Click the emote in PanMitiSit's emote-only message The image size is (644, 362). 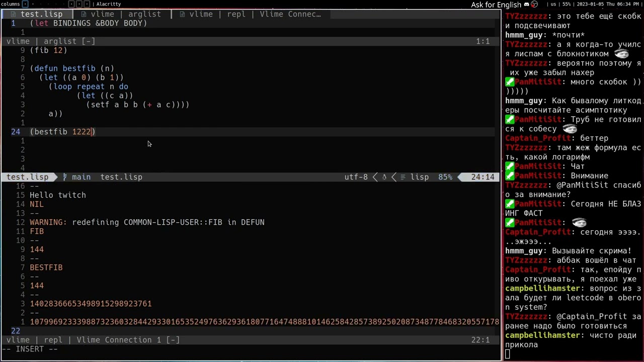[580, 223]
